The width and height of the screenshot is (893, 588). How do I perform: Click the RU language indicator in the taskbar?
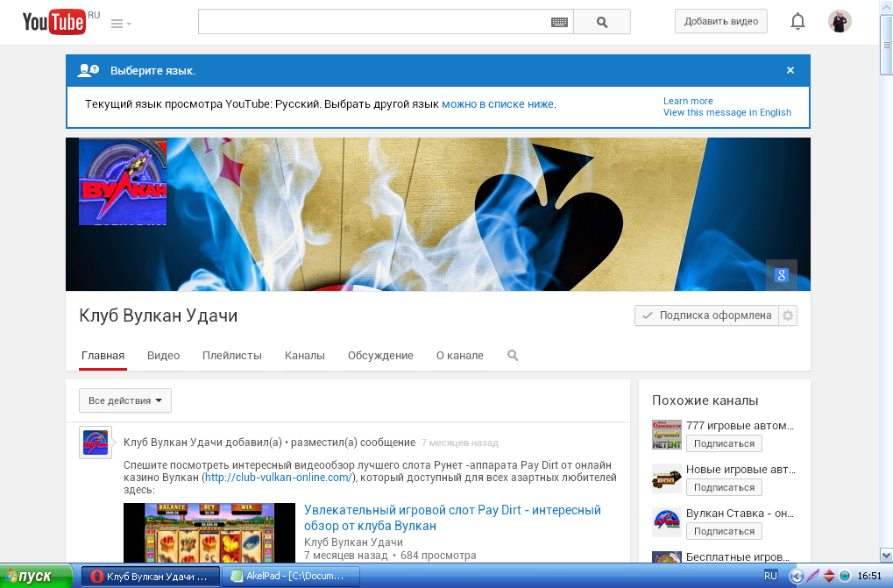[x=770, y=576]
